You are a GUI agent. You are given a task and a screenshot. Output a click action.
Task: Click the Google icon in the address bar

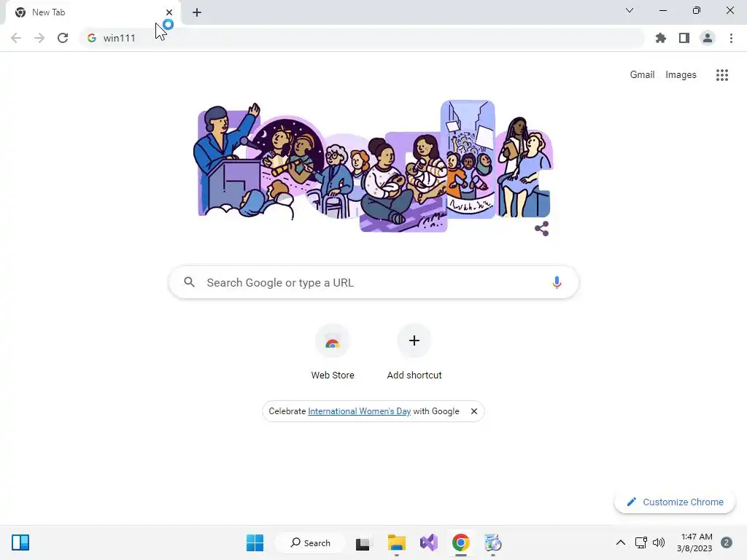coord(92,38)
